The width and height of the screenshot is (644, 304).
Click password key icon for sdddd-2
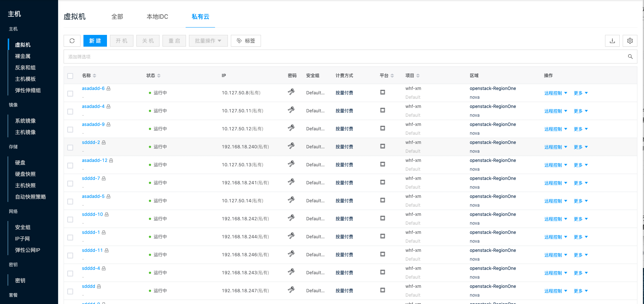(x=291, y=146)
